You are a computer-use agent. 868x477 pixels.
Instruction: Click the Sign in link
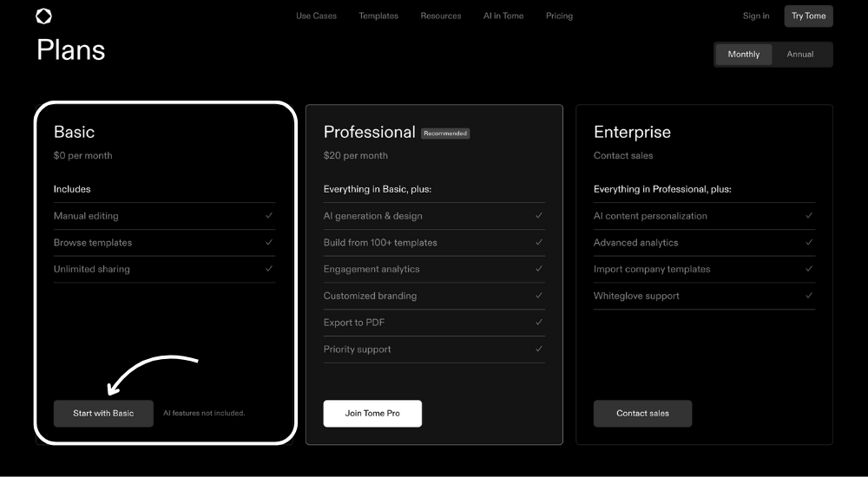[x=756, y=16]
